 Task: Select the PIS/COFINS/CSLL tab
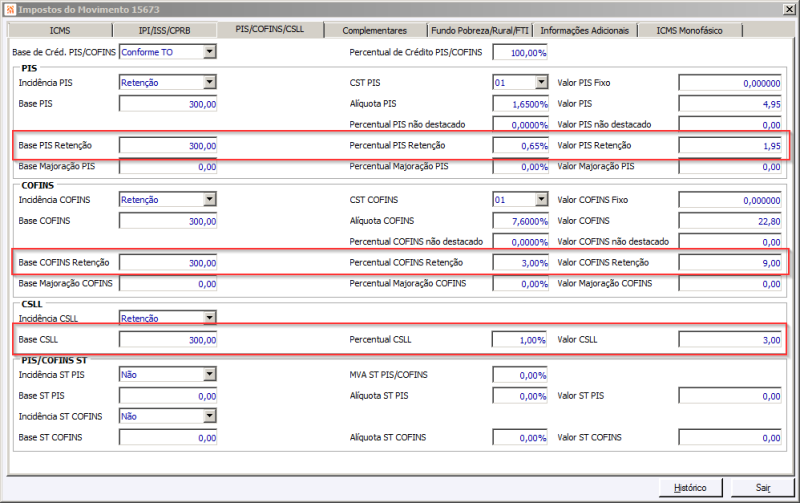(x=270, y=29)
